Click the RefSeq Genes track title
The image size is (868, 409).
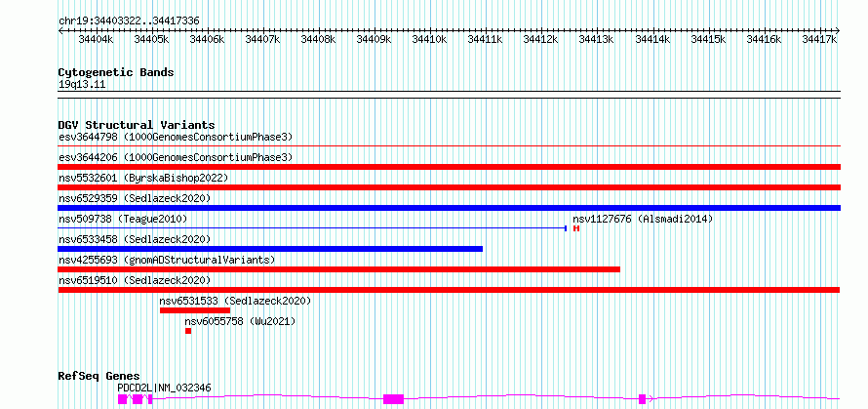99,376
